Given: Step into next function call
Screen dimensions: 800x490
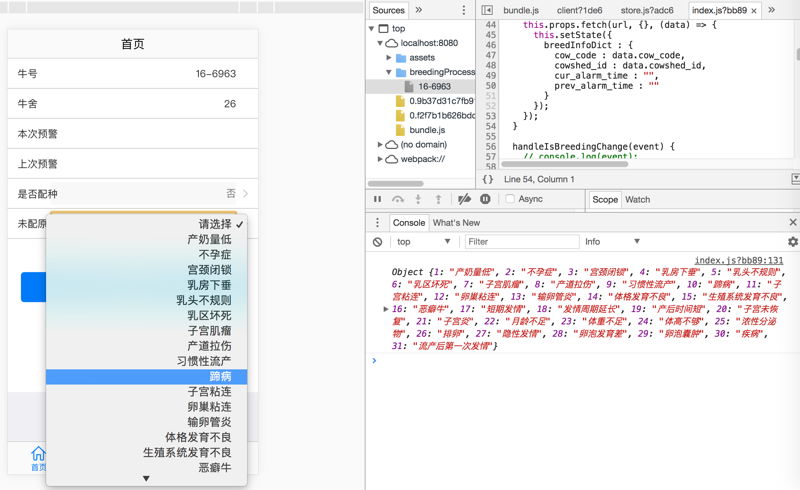Looking at the screenshot, I should (x=418, y=199).
